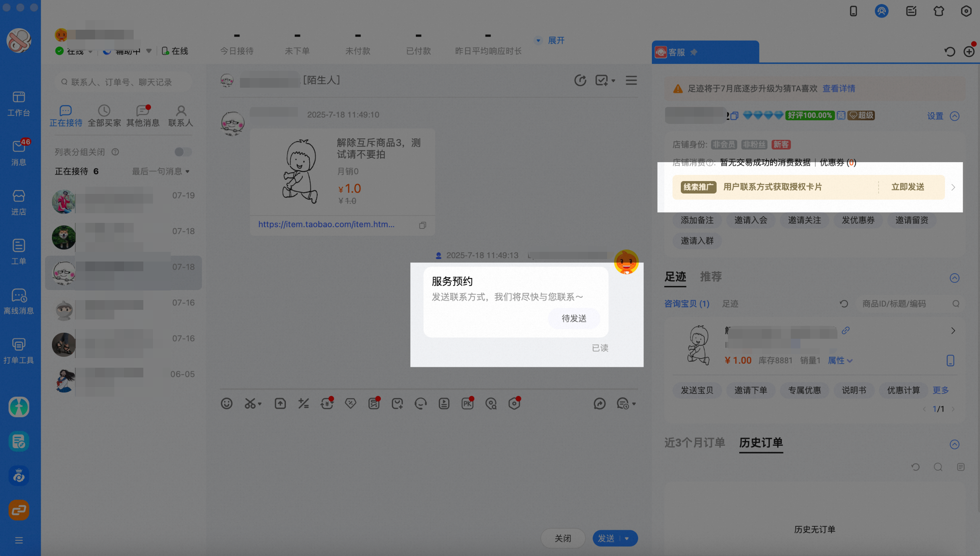Select the 06-05 conversation in list

pyautogui.click(x=123, y=381)
